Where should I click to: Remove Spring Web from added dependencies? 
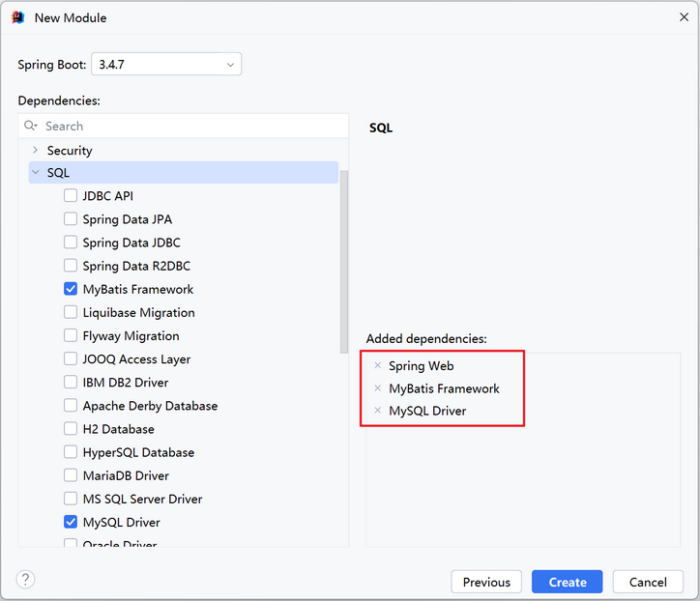click(378, 365)
